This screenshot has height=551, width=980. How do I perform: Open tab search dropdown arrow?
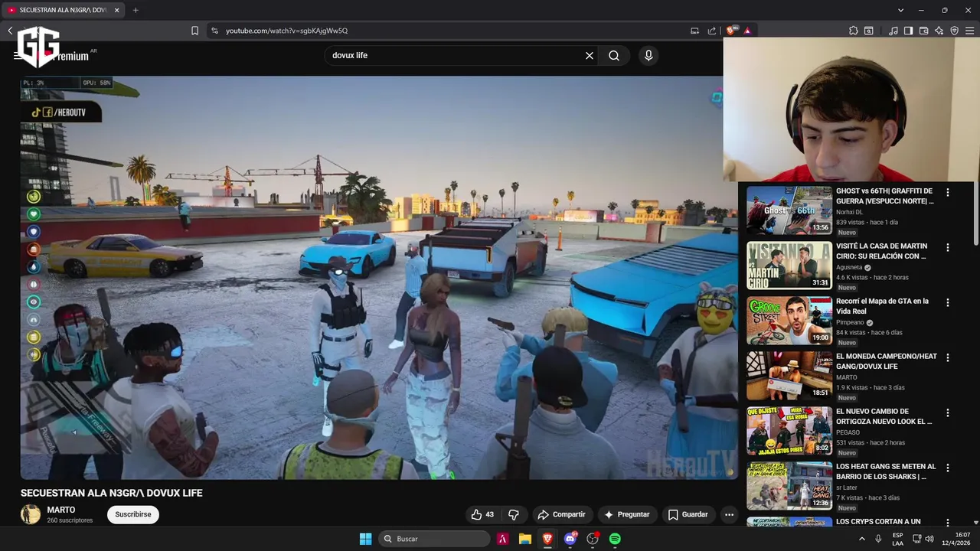[900, 10]
